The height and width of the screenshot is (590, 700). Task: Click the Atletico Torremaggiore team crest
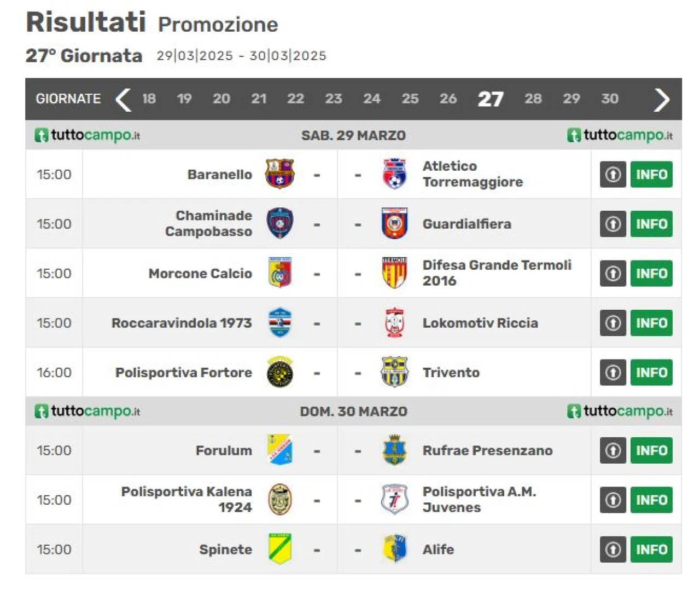pos(394,174)
